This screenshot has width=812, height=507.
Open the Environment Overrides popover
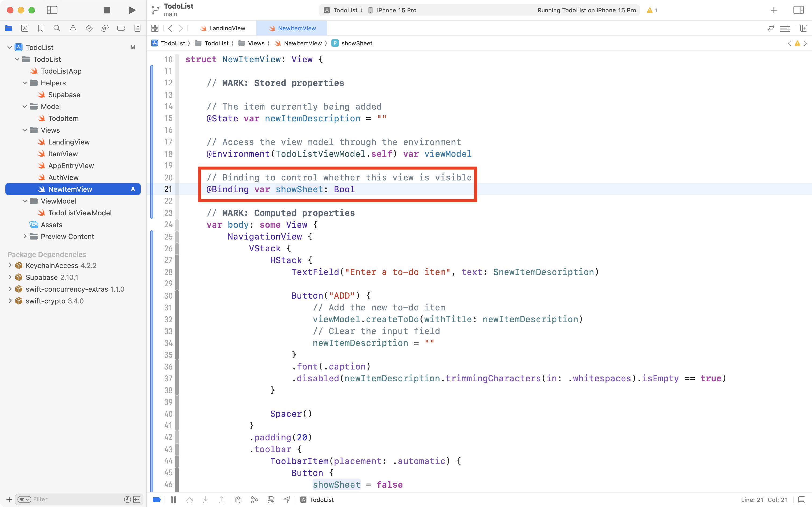(x=271, y=500)
